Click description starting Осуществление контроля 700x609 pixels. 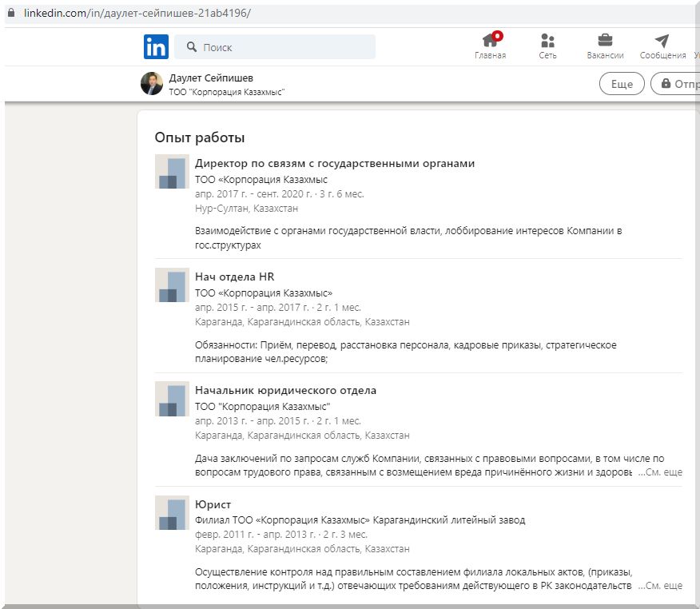click(413, 579)
